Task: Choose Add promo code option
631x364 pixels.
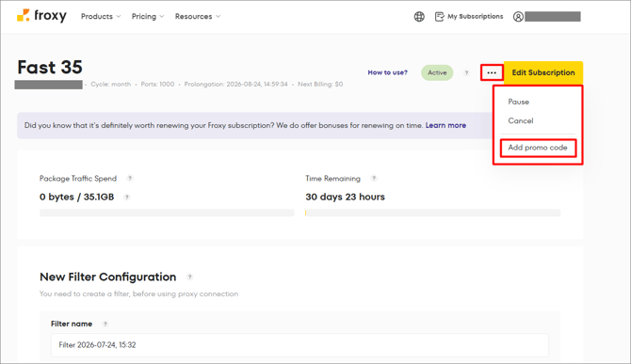Action: pyautogui.click(x=538, y=148)
